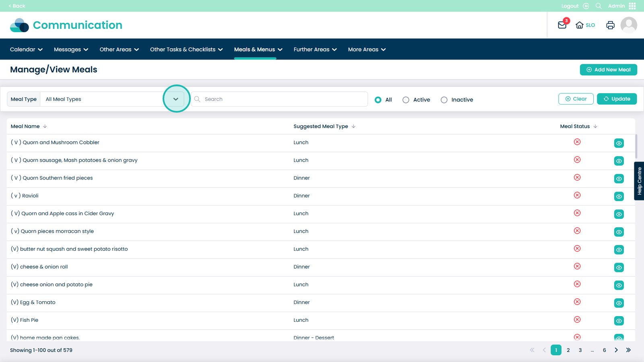Open the Admin apps grid icon
The width and height of the screenshot is (644, 362).
click(x=632, y=6)
